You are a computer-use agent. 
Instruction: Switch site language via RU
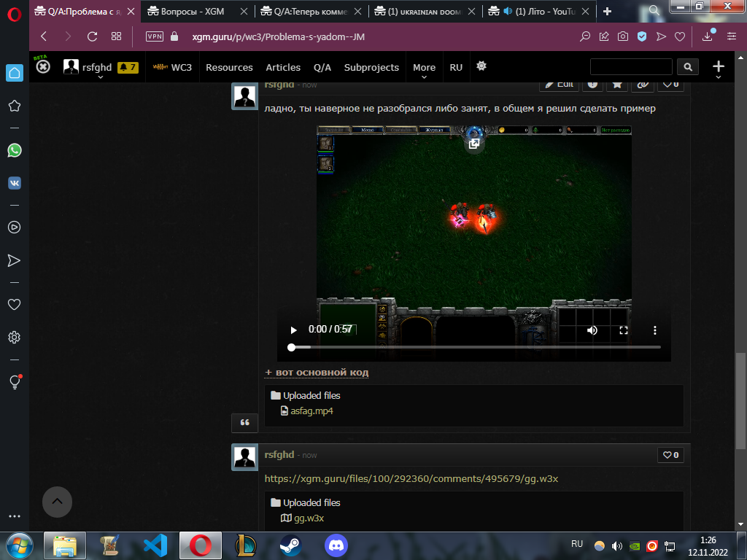(x=456, y=68)
